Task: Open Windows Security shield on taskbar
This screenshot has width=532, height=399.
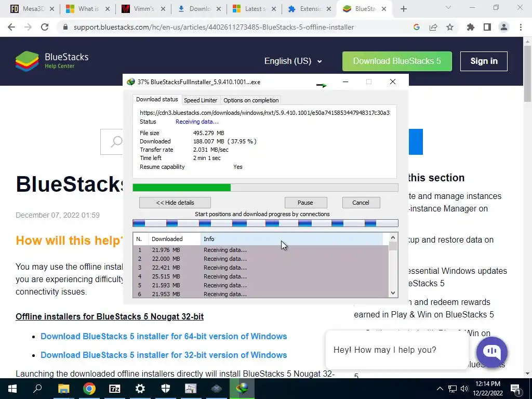Action: pyautogui.click(x=166, y=389)
